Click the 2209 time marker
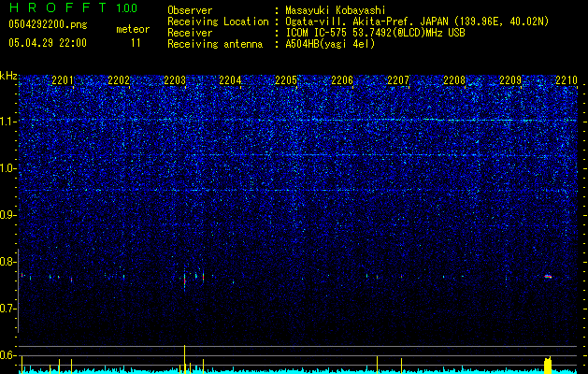This screenshot has height=374, width=588. pos(510,80)
